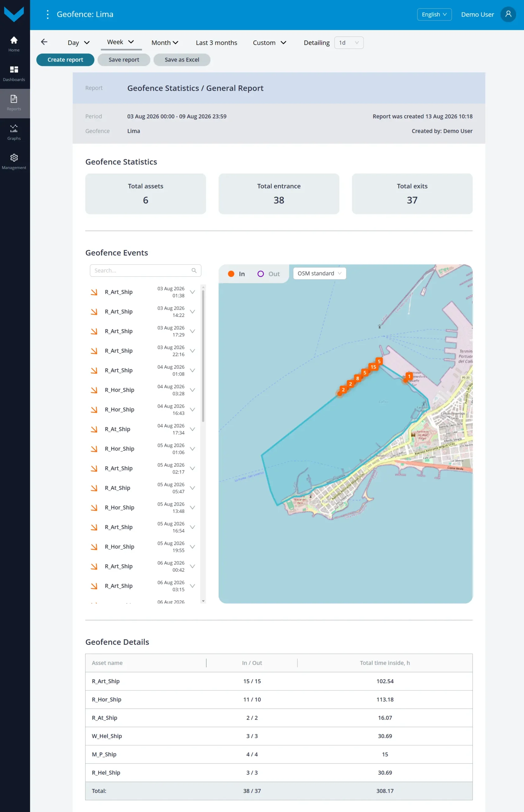Toggle the In events legend
524x812 pixels.
coord(236,274)
